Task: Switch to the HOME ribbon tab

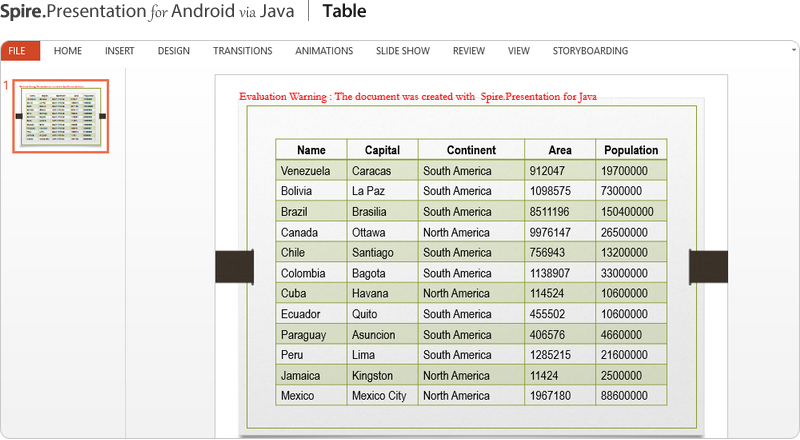Action: coord(68,51)
